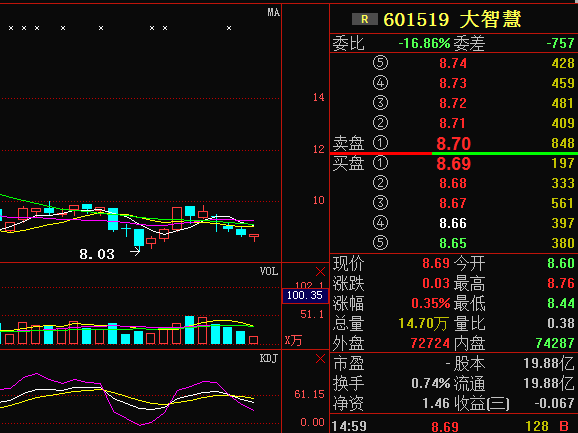578x433 pixels.
Task: Click the 卖盘 label
Action: 348,143
